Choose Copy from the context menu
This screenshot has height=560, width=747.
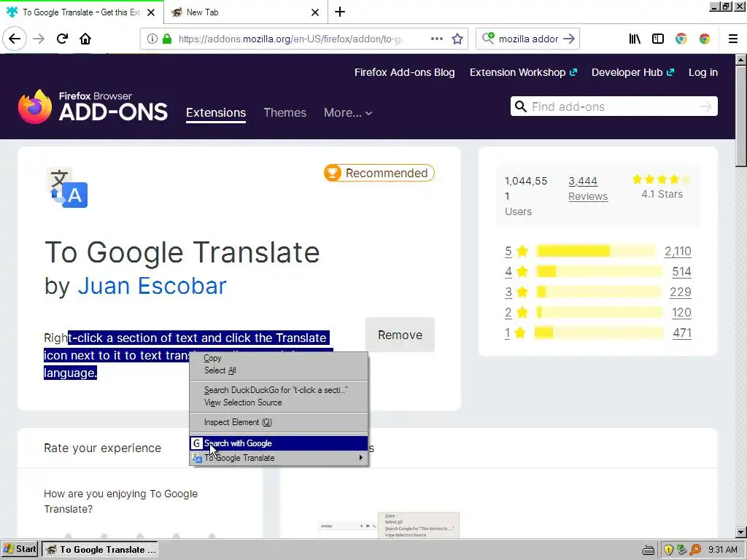279,358
